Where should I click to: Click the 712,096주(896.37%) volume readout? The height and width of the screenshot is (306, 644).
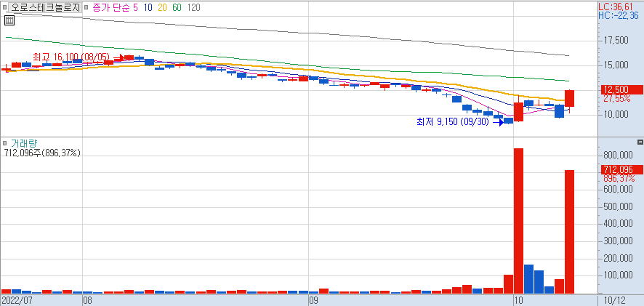[x=41, y=153]
